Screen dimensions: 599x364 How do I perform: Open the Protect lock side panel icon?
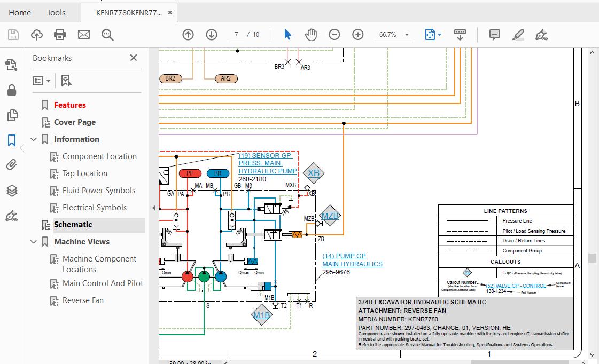click(12, 90)
